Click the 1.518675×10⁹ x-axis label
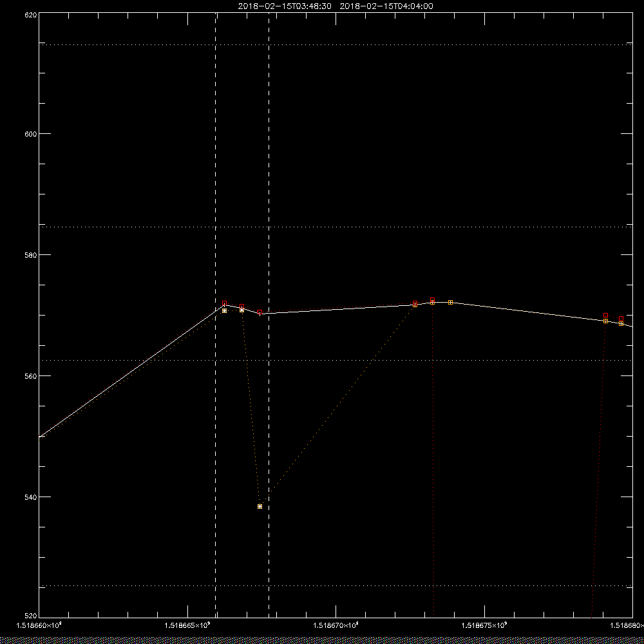 (485, 625)
